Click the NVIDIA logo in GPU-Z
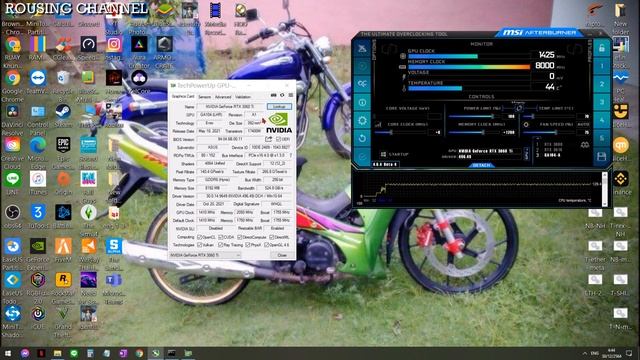The width and height of the screenshot is (640, 360). (x=279, y=123)
